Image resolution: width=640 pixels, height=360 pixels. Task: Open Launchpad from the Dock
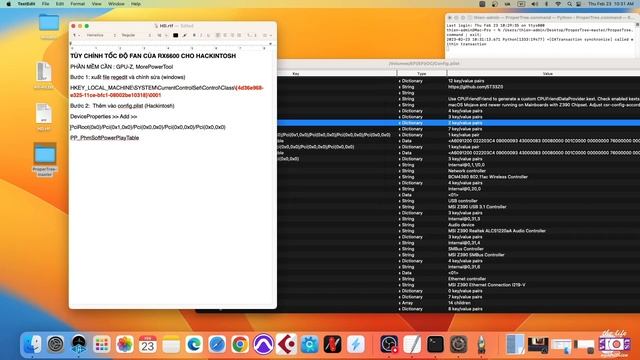[102, 344]
